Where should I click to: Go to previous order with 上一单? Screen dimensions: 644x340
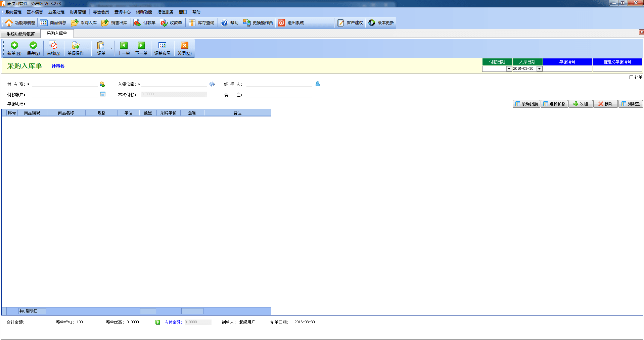point(124,46)
